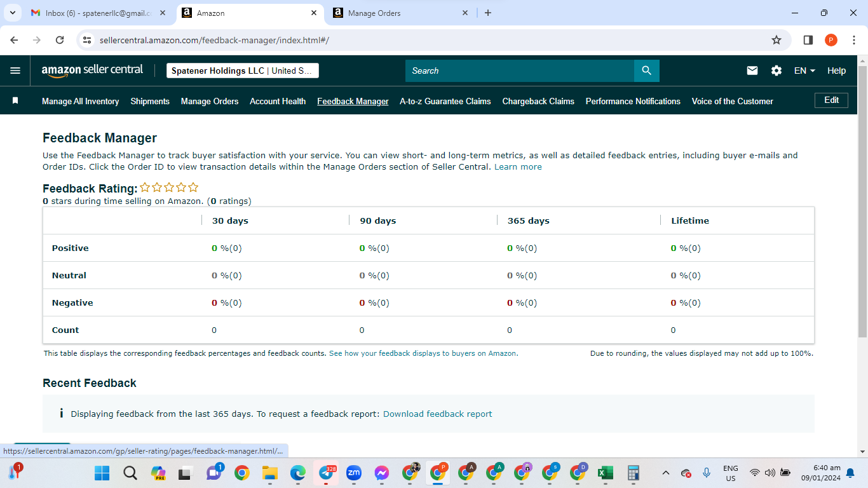The height and width of the screenshot is (488, 868).
Task: Open Copilot preview icon on taskbar
Action: point(158,473)
